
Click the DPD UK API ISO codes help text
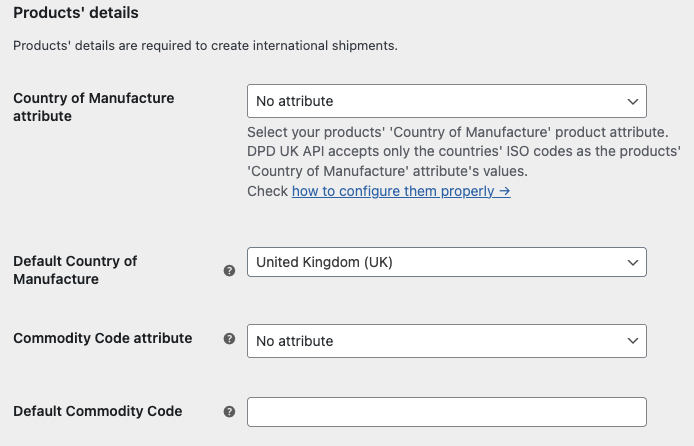tap(464, 152)
